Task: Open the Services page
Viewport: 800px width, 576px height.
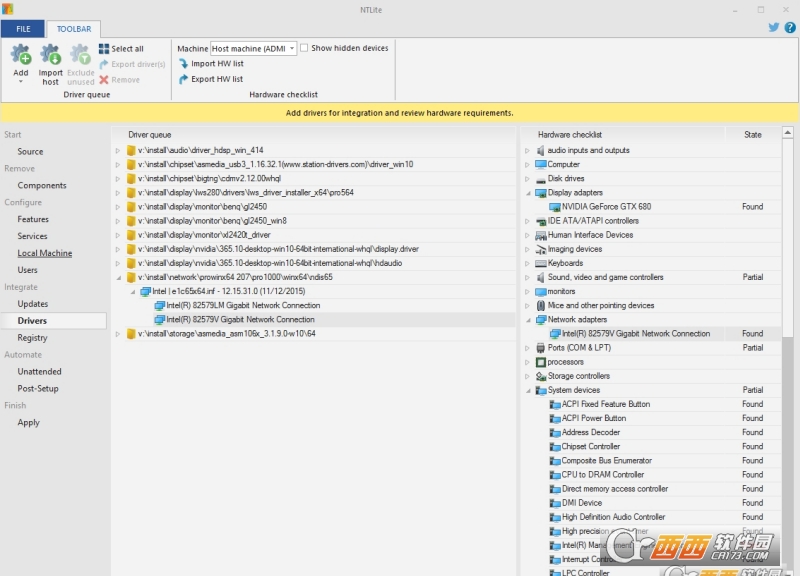Action: [x=32, y=236]
